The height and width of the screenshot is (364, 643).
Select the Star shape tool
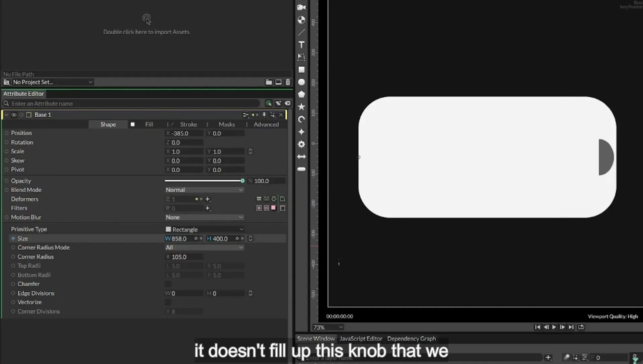point(301,107)
